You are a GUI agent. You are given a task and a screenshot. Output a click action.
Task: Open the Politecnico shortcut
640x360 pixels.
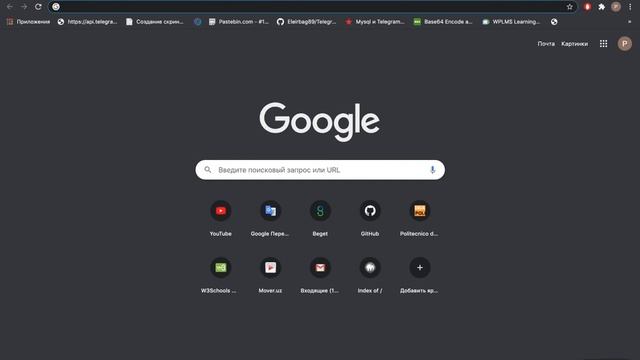click(x=420, y=218)
